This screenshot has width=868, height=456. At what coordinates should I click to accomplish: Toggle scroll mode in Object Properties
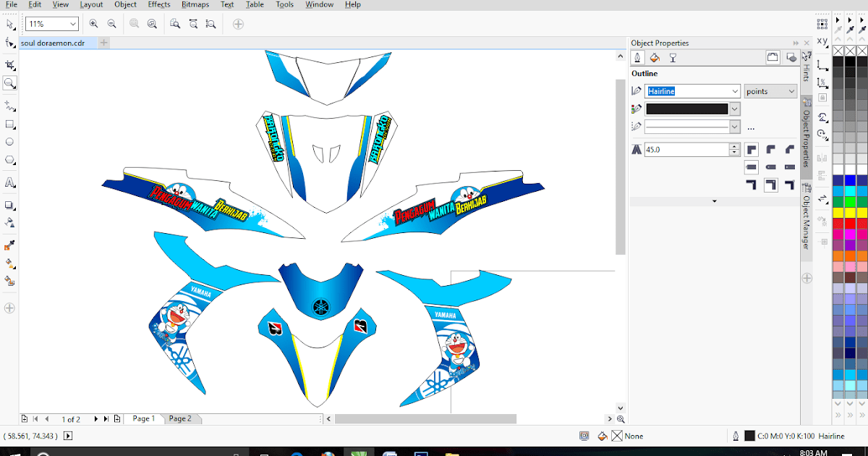(773, 58)
